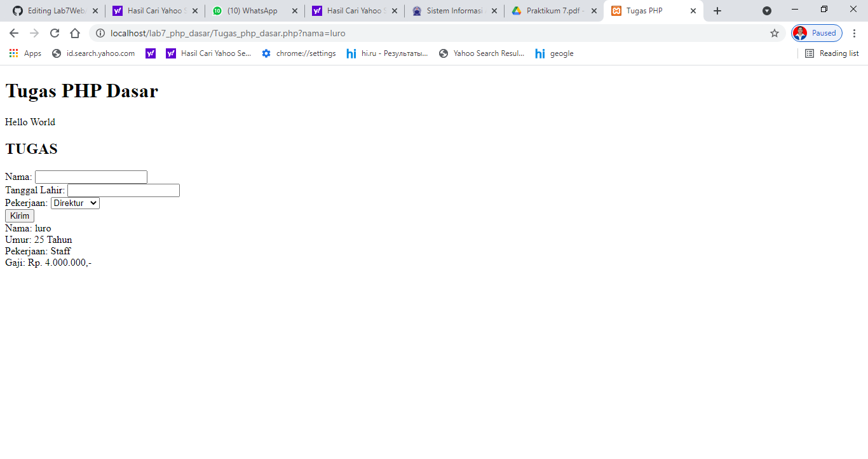Open the Pekerjaan dropdown showing Direktur
Viewport: 868px width, 459px height.
74,202
